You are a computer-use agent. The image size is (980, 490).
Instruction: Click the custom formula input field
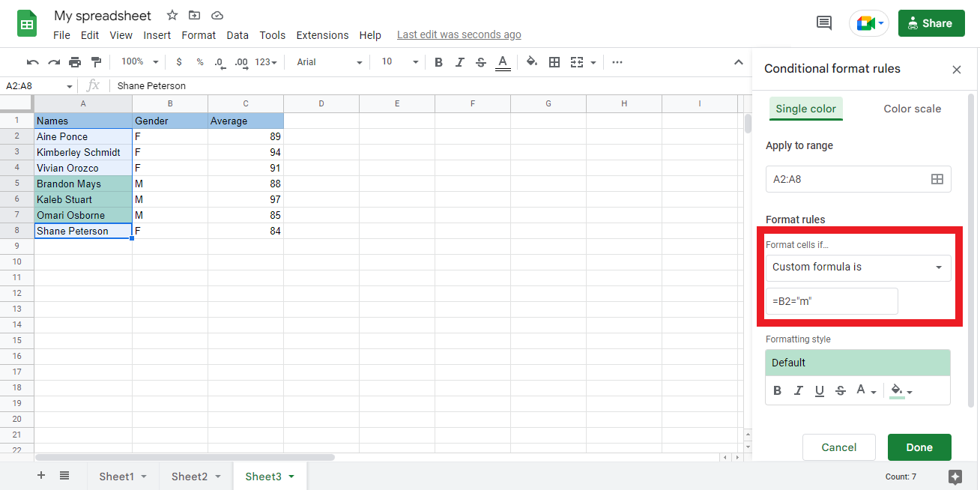coord(832,300)
